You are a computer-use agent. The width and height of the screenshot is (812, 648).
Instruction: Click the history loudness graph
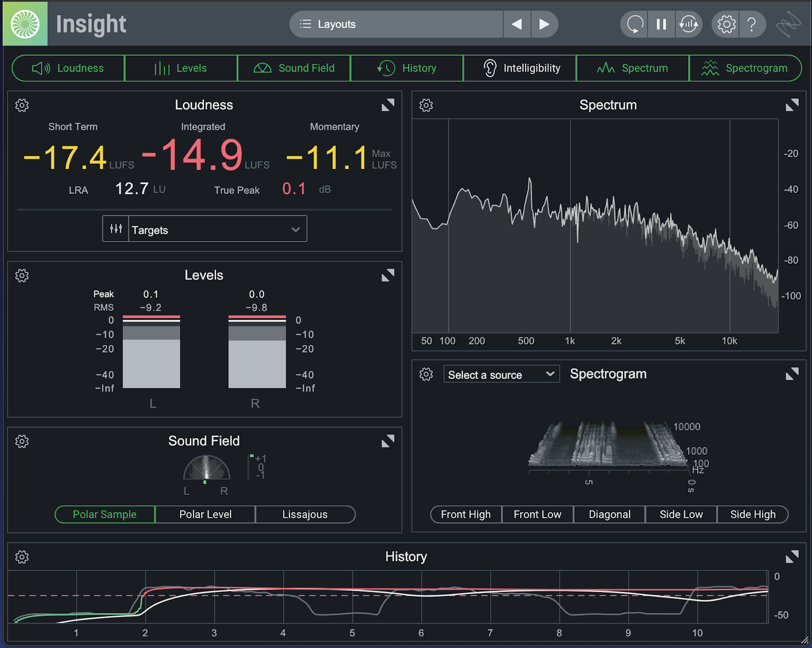click(x=388, y=597)
